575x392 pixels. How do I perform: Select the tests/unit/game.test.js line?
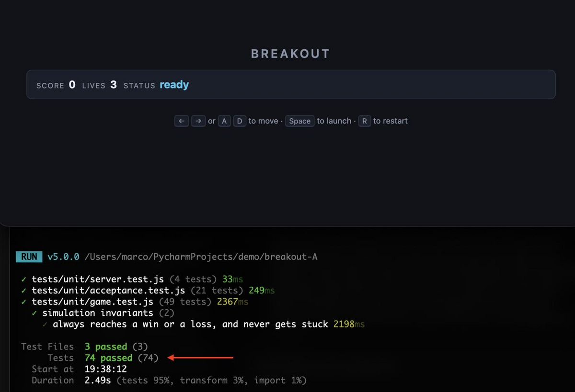92,302
